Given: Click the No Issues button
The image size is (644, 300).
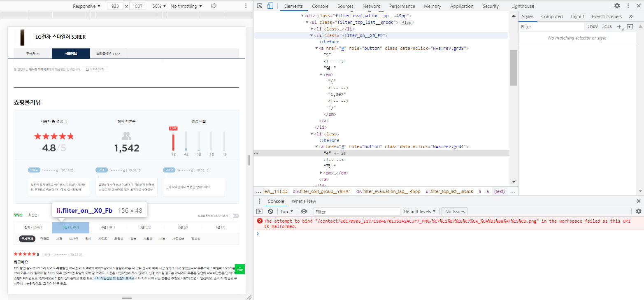Looking at the screenshot, I should pos(455,212).
